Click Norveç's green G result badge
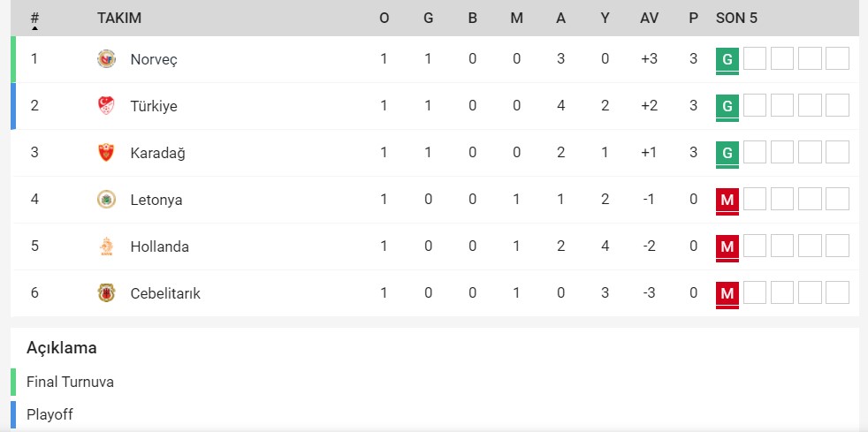Viewport: 868px width, 432px height. 727,59
